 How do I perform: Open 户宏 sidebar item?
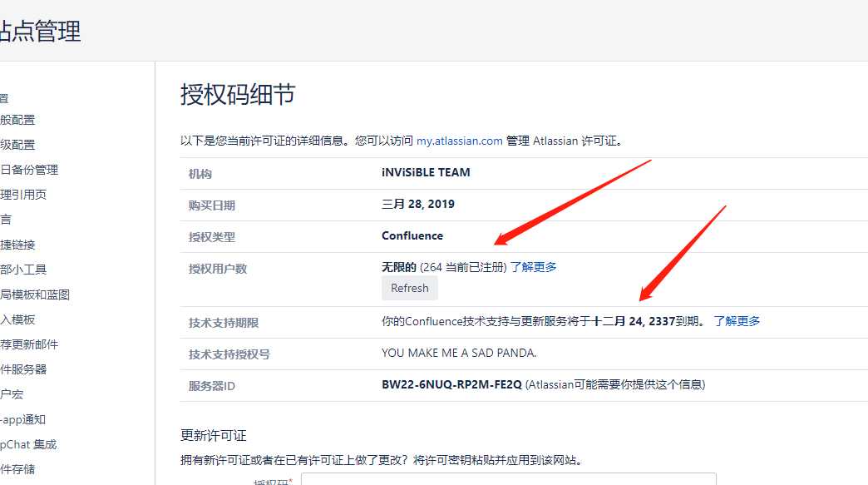[x=12, y=394]
